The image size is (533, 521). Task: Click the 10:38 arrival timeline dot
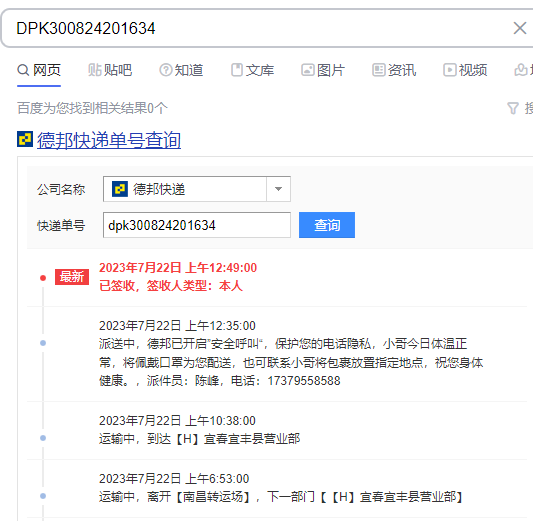point(43,438)
